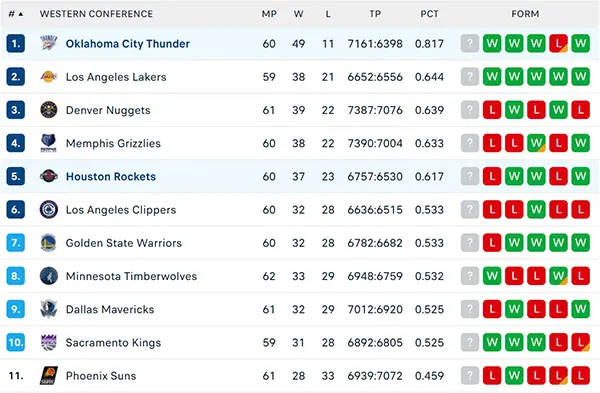Sort standings by the # rank arrow
This screenshot has width=600, height=393.
[x=16, y=14]
